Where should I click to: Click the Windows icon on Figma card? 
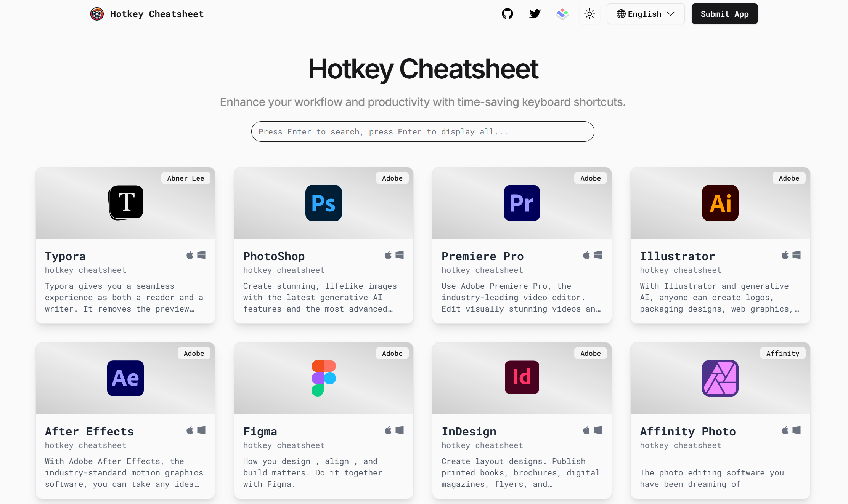400,430
